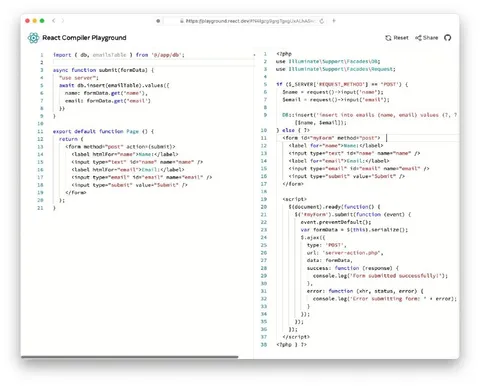This screenshot has height=386, width=480.
Task: Click the React Compiler Playground title
Action: click(x=84, y=38)
